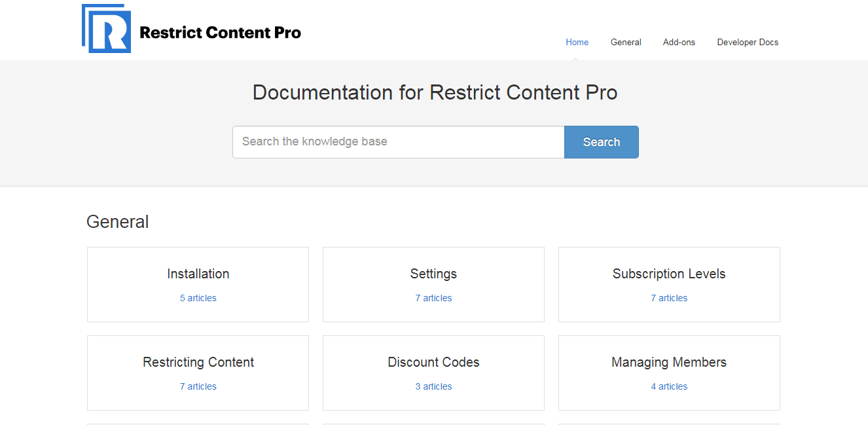Image resolution: width=868 pixels, height=425 pixels.
Task: Open the Restricting Content category card
Action: (198, 373)
